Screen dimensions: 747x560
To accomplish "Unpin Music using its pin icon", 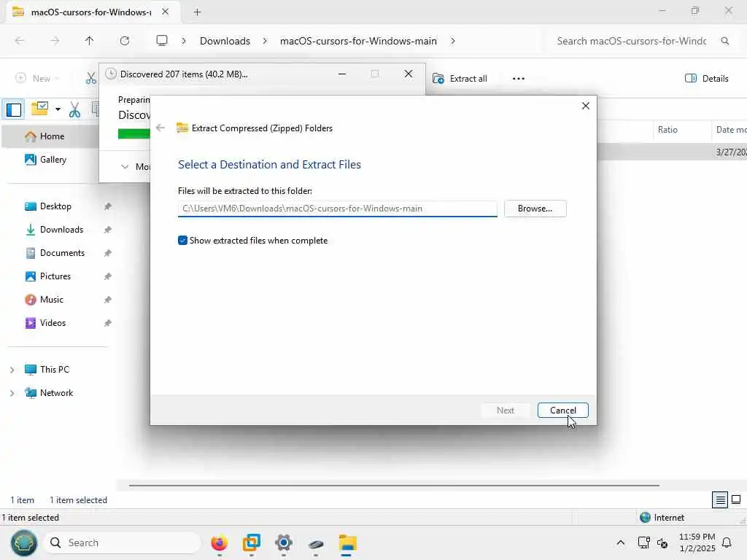I will [108, 300].
